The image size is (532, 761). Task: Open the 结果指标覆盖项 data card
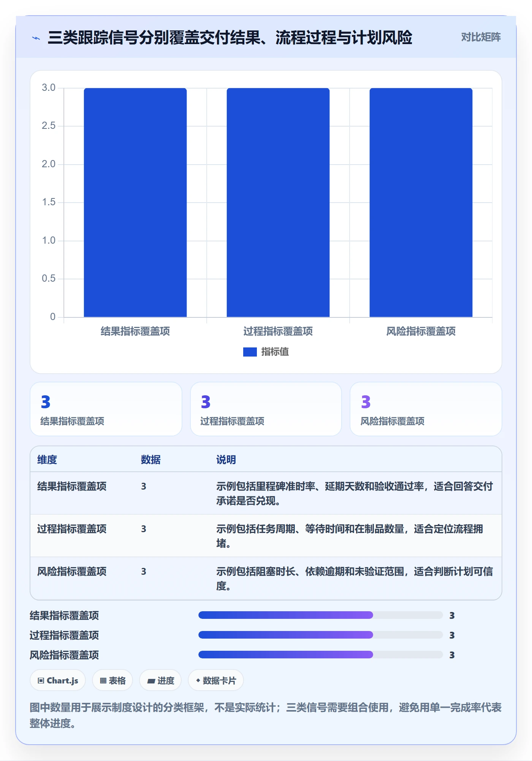[x=106, y=409]
